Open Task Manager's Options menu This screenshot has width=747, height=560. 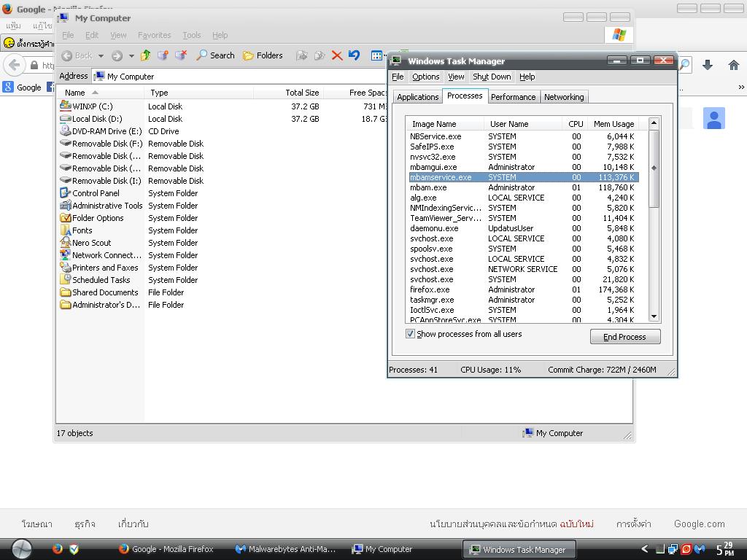click(426, 77)
